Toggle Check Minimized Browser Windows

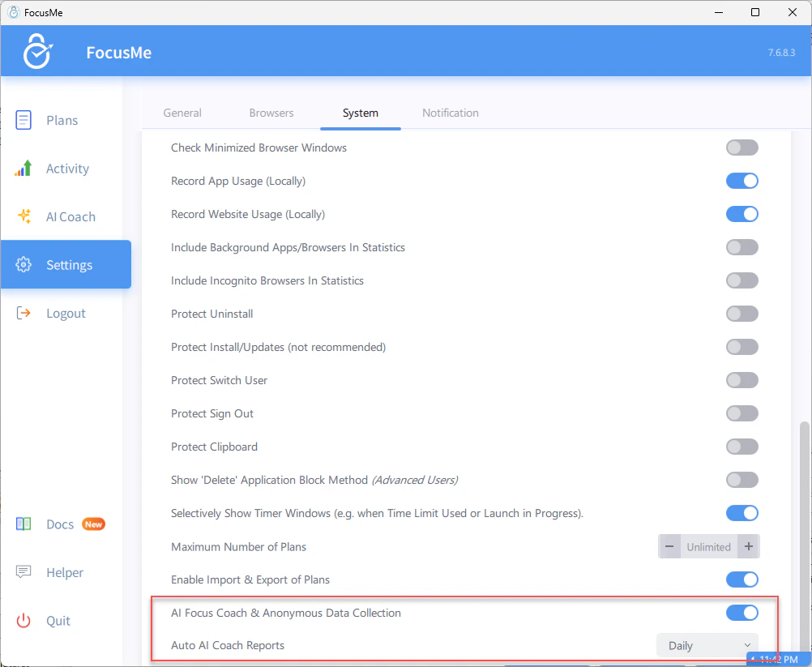click(x=741, y=148)
